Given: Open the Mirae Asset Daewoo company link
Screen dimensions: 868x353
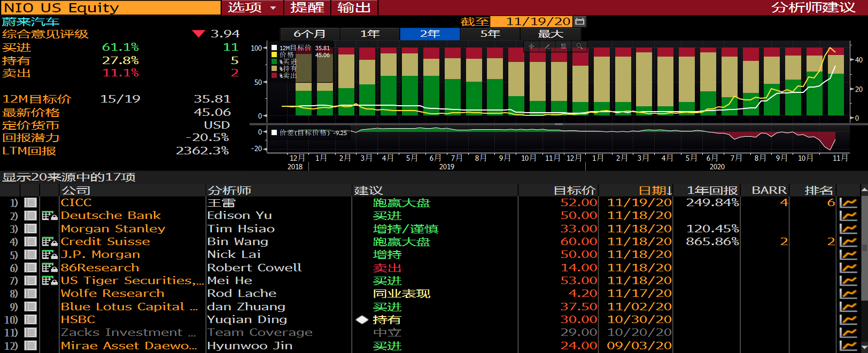Looking at the screenshot, I should [129, 346].
